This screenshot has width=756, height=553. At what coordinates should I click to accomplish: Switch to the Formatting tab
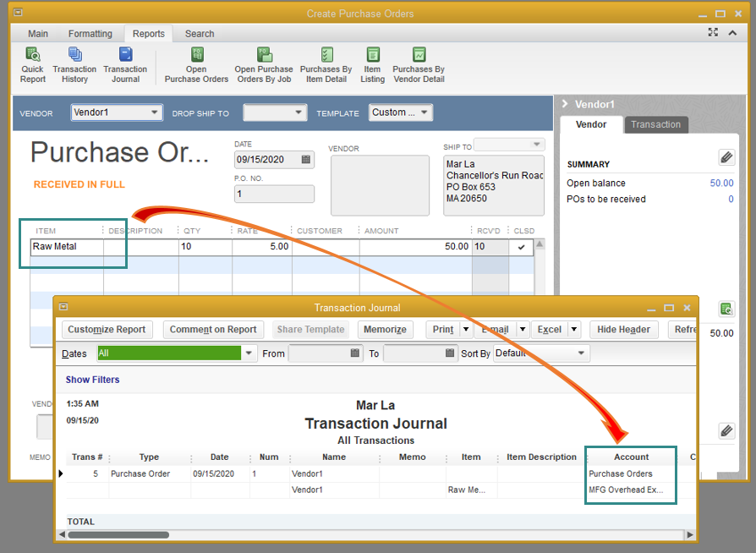90,34
